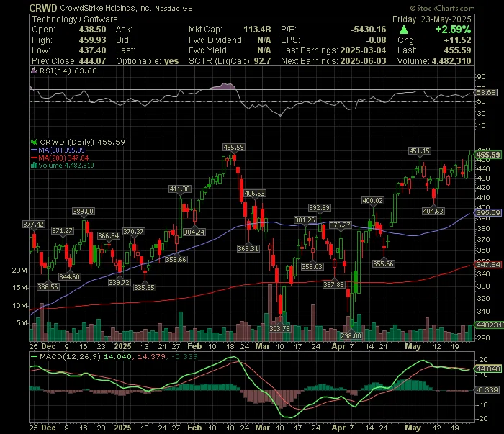Click the Last Earnings 2025-03-04 date
The height and width of the screenshot is (434, 504).
point(363,50)
